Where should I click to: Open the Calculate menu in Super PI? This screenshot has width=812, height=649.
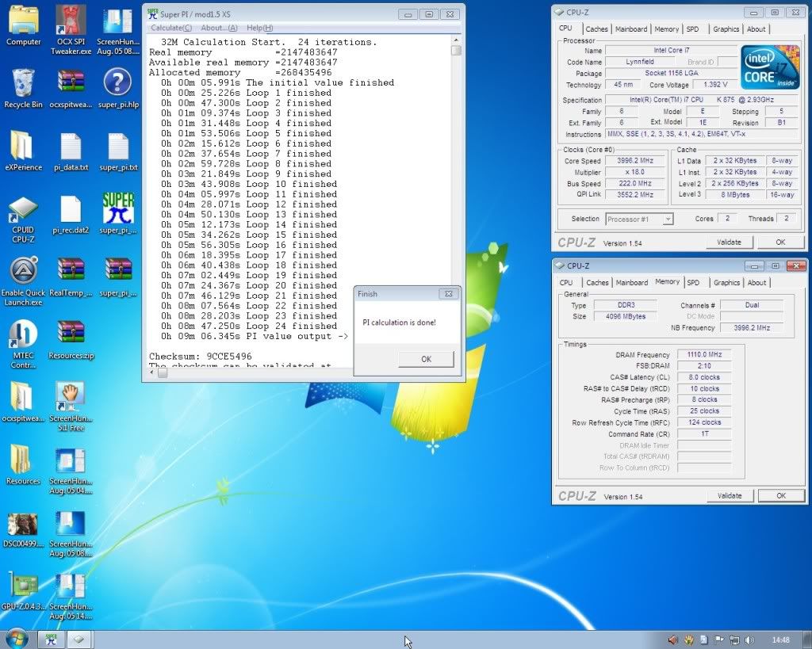pos(171,28)
